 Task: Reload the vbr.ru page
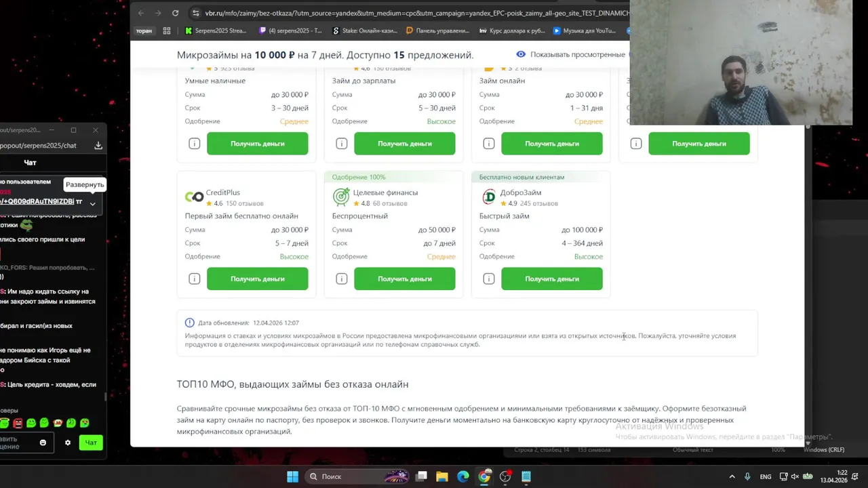click(x=176, y=13)
